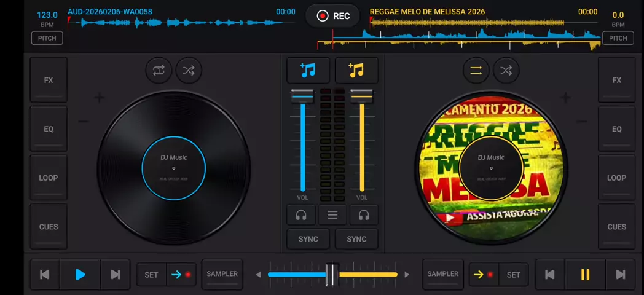The height and width of the screenshot is (295, 644).
Task: Open right deck CUES tab
Action: point(616,227)
